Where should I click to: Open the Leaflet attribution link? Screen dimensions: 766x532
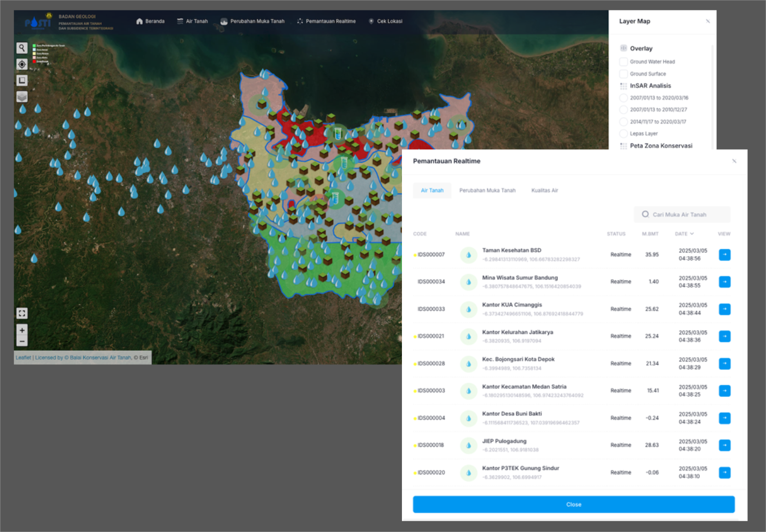pyautogui.click(x=23, y=358)
